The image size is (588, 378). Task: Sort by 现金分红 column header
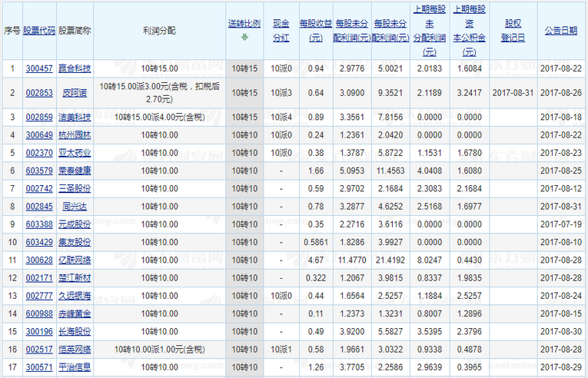coord(281,31)
